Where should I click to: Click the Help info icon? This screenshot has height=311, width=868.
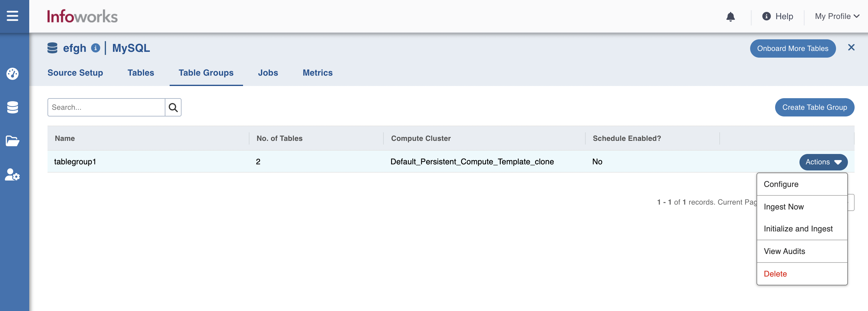pos(766,16)
